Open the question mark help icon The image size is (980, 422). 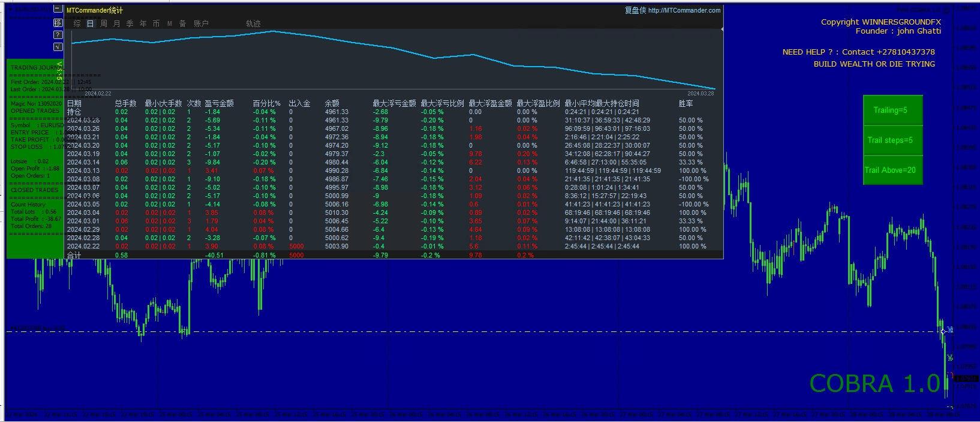(58, 35)
